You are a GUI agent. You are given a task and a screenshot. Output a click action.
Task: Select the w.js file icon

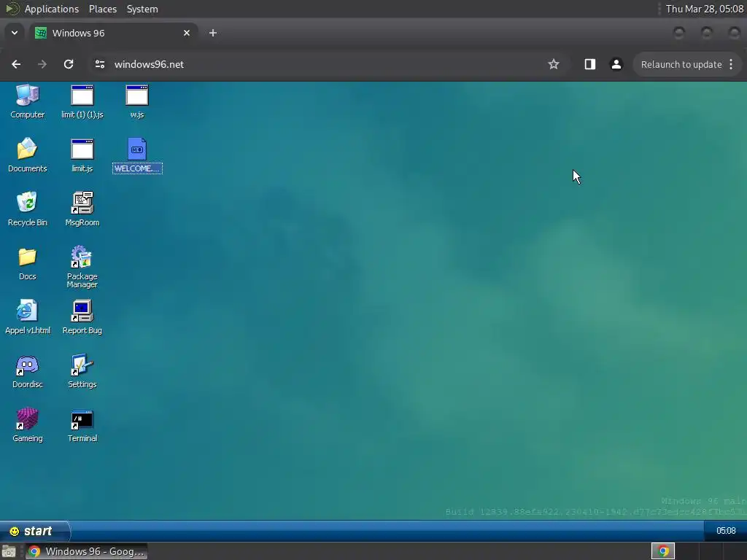tap(136, 101)
